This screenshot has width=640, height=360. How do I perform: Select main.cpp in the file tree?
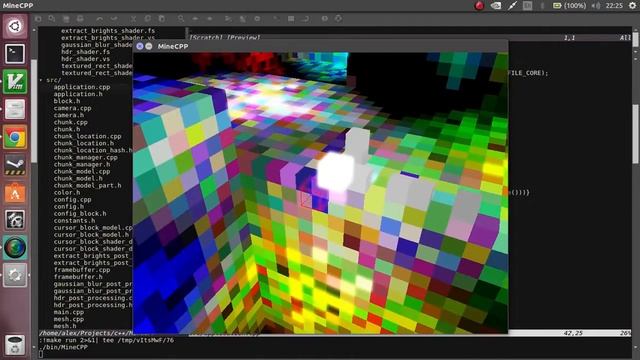tap(69, 312)
